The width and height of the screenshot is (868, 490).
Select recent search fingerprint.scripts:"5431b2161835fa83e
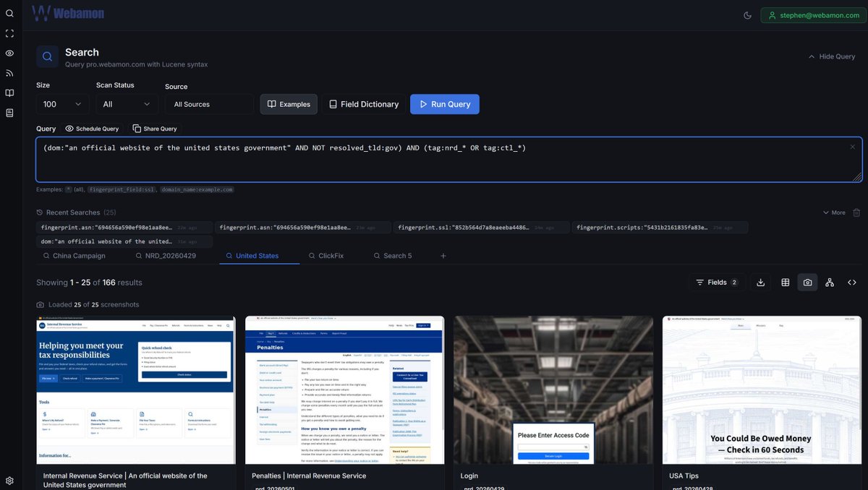[x=660, y=227]
